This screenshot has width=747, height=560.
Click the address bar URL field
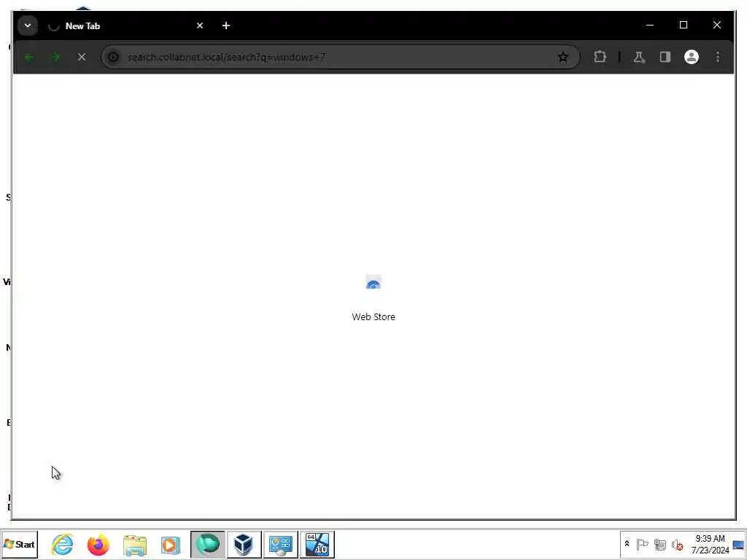point(339,57)
